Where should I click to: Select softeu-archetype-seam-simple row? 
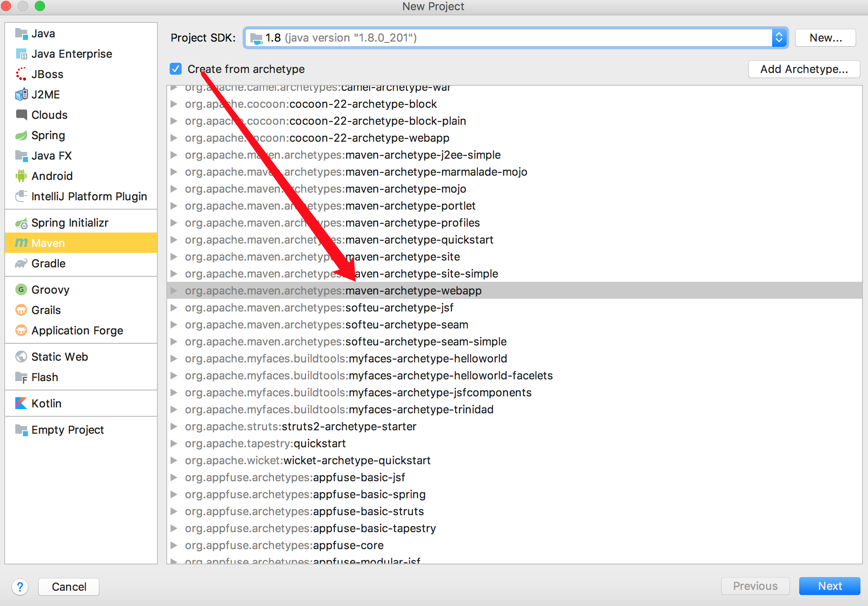pyautogui.click(x=515, y=341)
